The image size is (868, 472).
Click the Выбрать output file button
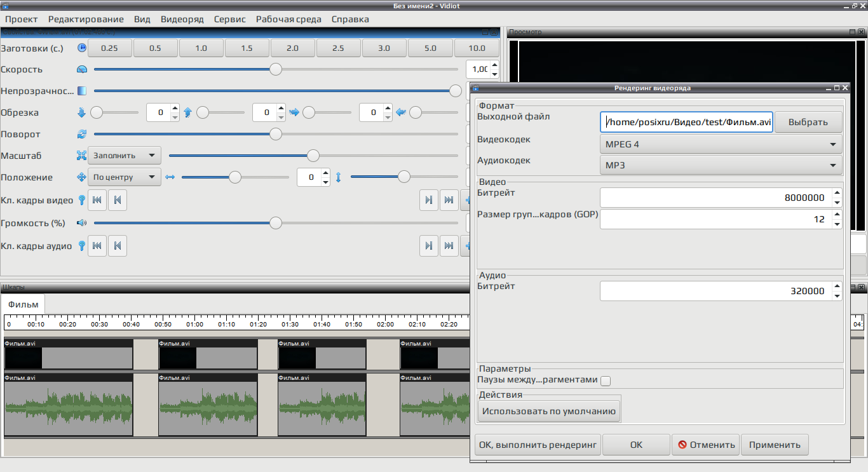(x=808, y=122)
